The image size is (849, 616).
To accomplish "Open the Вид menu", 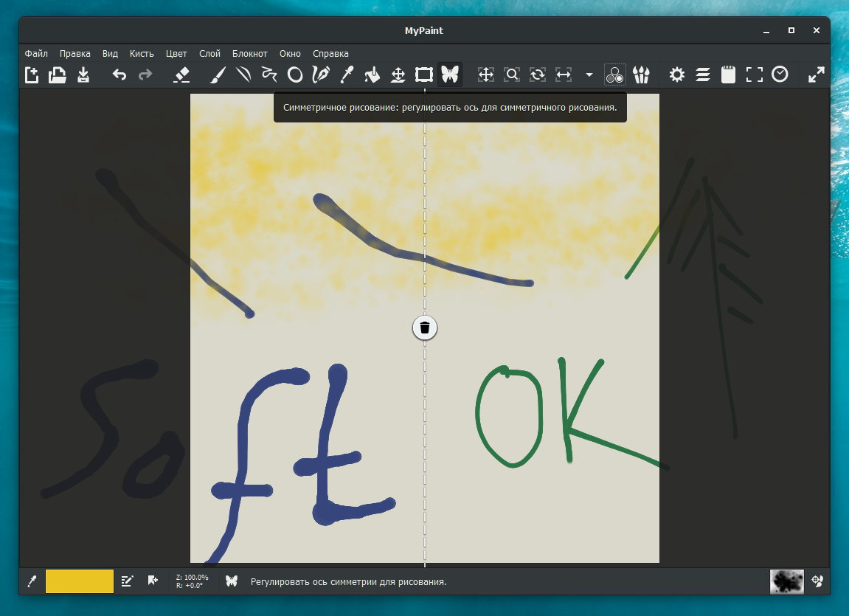I will click(x=110, y=54).
